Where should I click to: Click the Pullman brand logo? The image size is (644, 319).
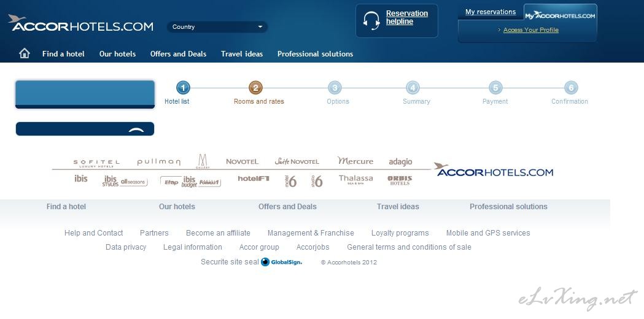click(158, 162)
